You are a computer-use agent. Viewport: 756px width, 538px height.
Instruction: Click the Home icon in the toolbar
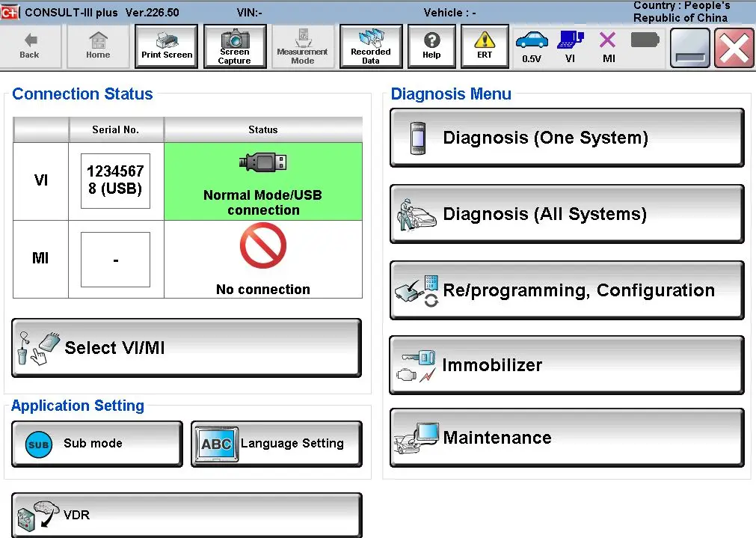point(97,46)
